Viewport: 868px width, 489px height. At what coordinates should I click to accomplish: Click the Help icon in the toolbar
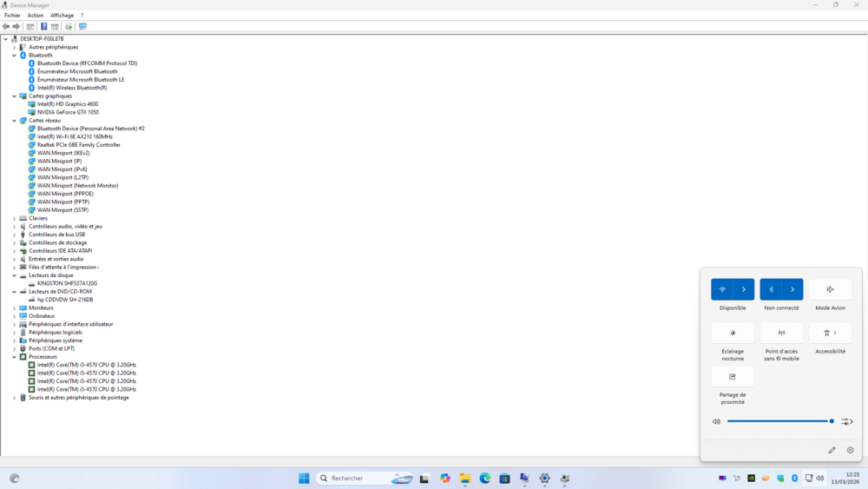tap(44, 26)
